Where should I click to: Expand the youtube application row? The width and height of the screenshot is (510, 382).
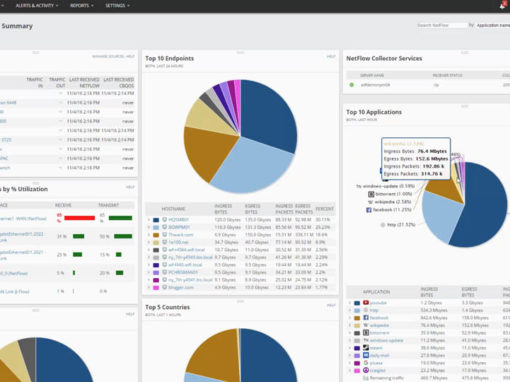(x=350, y=303)
